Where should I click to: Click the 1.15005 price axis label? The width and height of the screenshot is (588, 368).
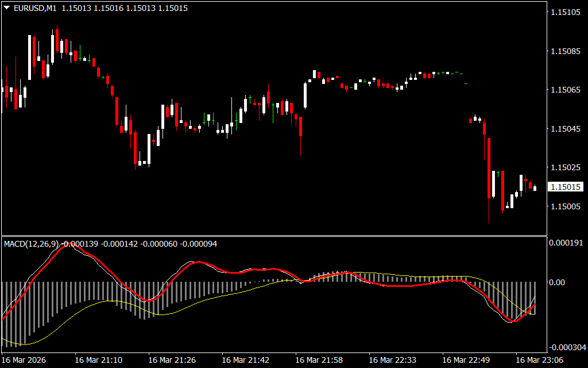pyautogui.click(x=567, y=206)
